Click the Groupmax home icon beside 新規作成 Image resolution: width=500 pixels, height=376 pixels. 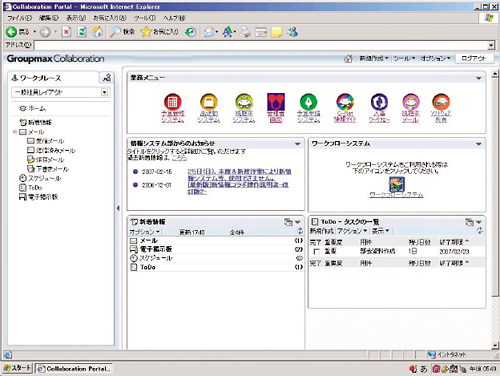pyautogui.click(x=348, y=59)
